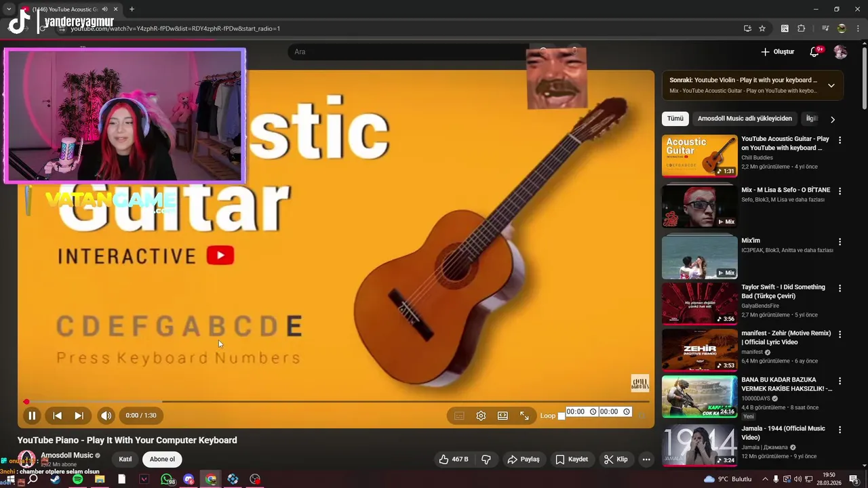Open Spotify from taskbar
The height and width of the screenshot is (488, 868).
click(x=77, y=479)
